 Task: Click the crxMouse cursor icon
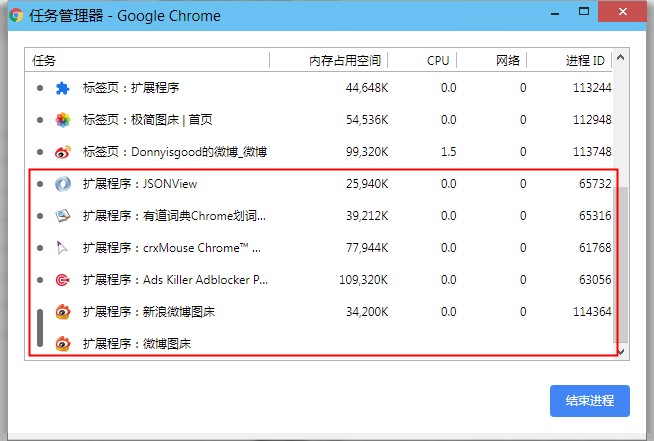(62, 248)
